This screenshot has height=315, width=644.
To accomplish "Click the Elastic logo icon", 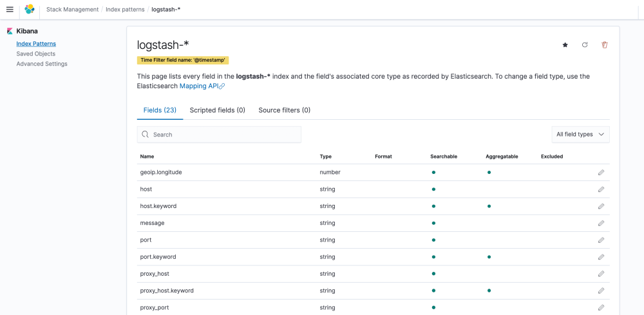I will coord(30,10).
